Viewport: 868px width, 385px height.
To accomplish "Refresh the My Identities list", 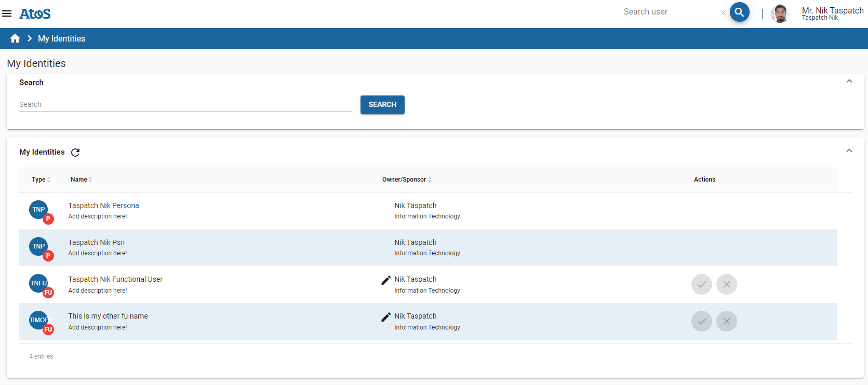I will (75, 153).
